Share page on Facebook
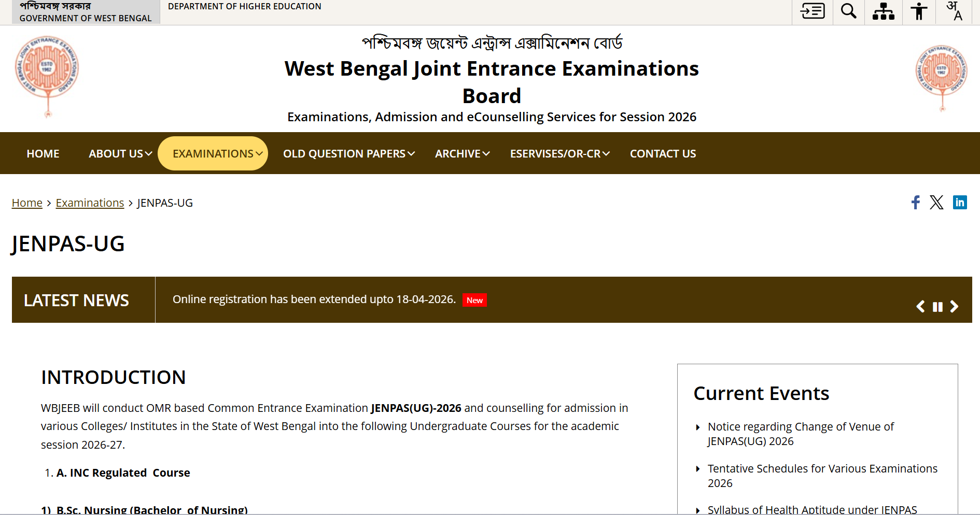 coord(916,203)
